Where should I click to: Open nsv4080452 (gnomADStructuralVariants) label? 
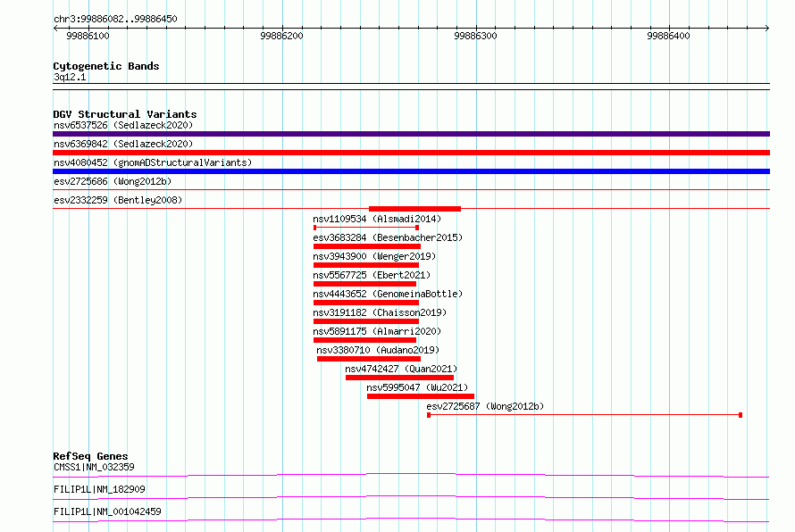pyautogui.click(x=153, y=162)
